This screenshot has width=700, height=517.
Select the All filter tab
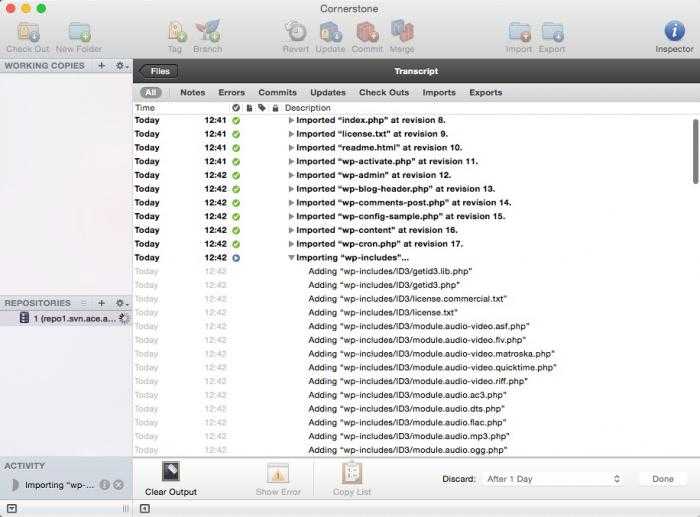[x=150, y=92]
